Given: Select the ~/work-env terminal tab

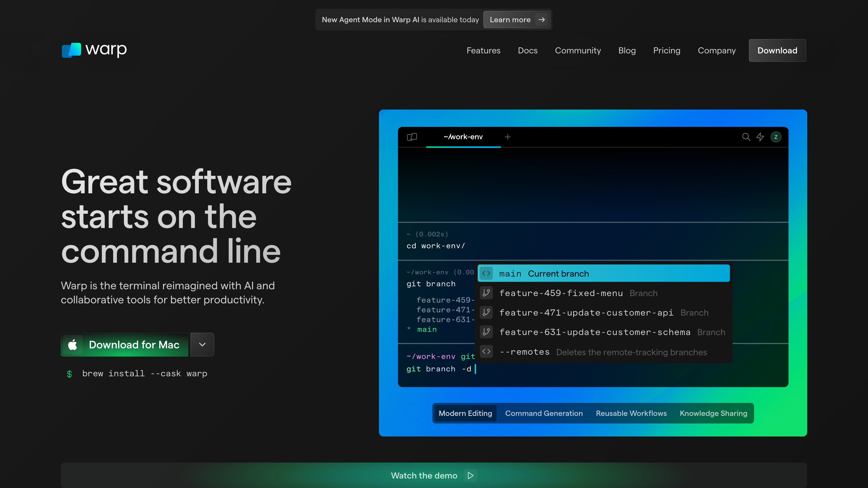Looking at the screenshot, I should [x=463, y=137].
